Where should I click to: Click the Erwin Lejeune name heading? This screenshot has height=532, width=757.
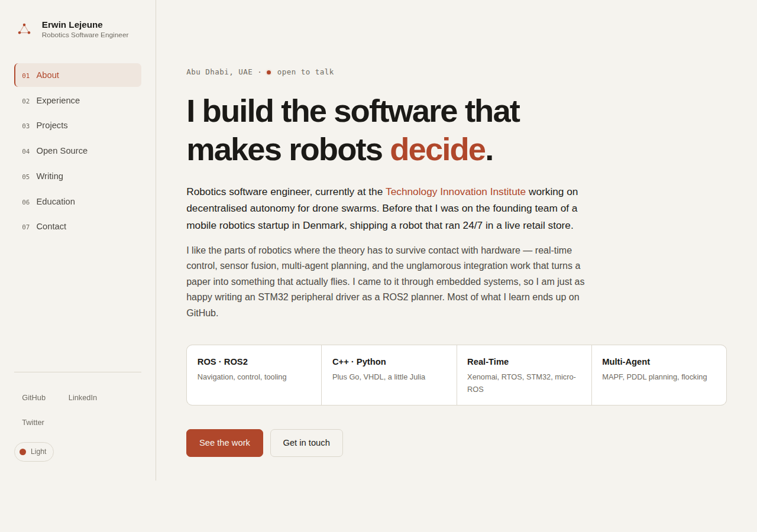click(72, 24)
